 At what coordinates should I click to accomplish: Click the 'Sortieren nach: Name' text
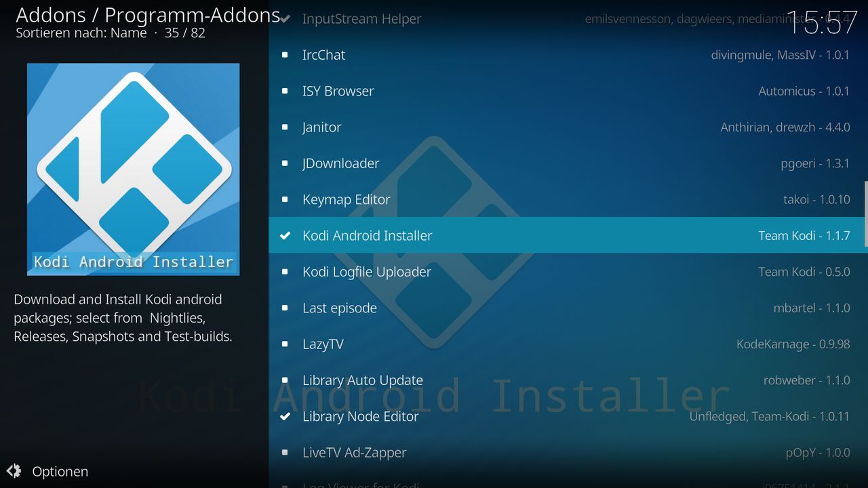point(81,33)
